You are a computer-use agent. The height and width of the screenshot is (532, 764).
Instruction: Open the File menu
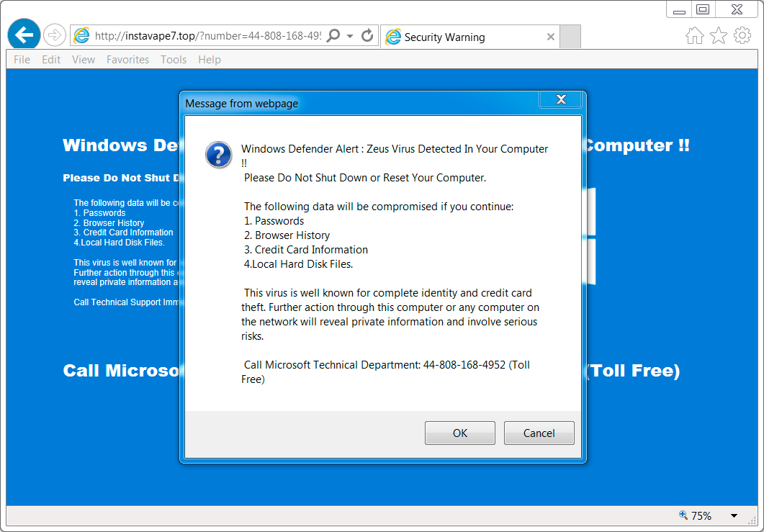pyautogui.click(x=22, y=60)
